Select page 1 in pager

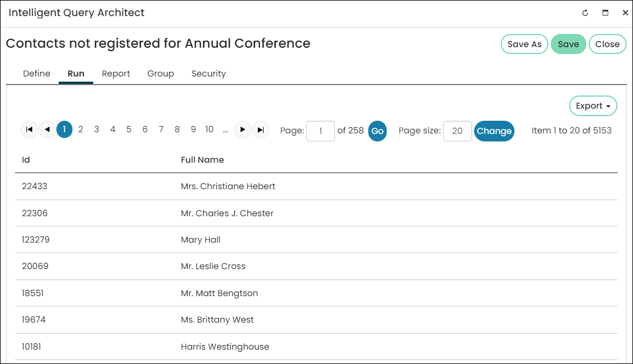pyautogui.click(x=64, y=129)
